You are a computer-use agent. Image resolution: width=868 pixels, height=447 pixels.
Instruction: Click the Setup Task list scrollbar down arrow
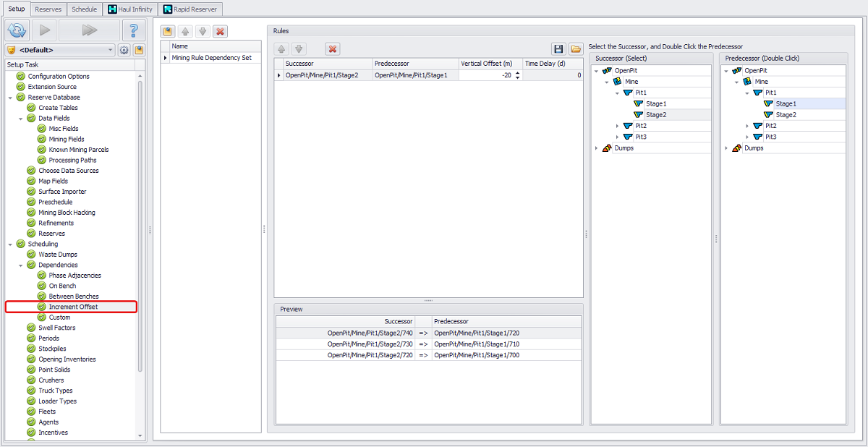click(x=140, y=435)
